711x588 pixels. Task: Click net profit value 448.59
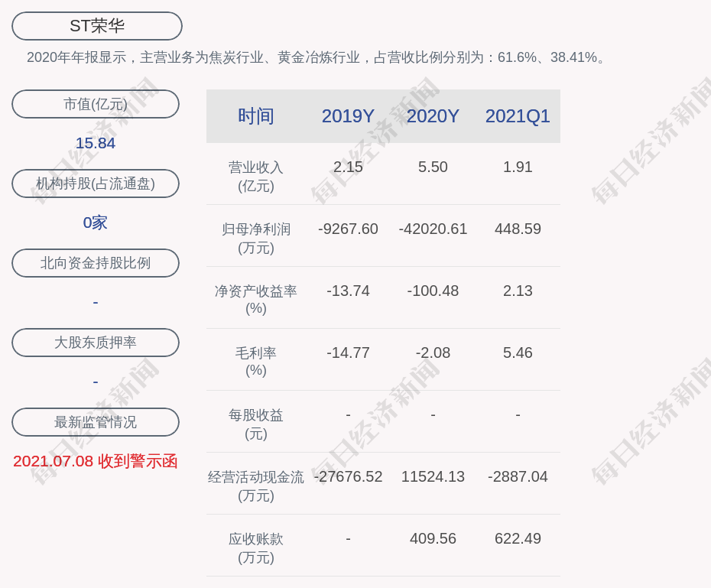(x=518, y=229)
